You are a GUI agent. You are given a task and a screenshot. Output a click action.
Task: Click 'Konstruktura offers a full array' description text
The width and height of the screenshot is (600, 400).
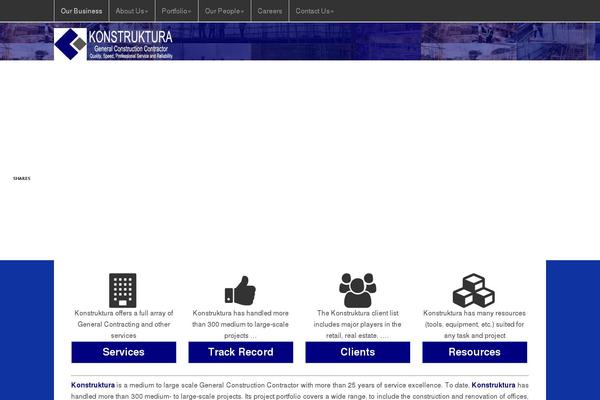pos(124,324)
